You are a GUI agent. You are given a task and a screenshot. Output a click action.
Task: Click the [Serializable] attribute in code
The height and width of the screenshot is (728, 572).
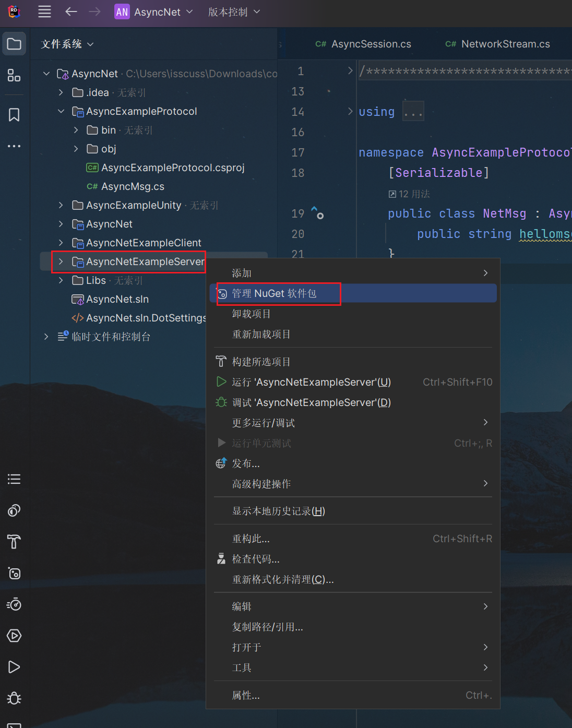(439, 173)
